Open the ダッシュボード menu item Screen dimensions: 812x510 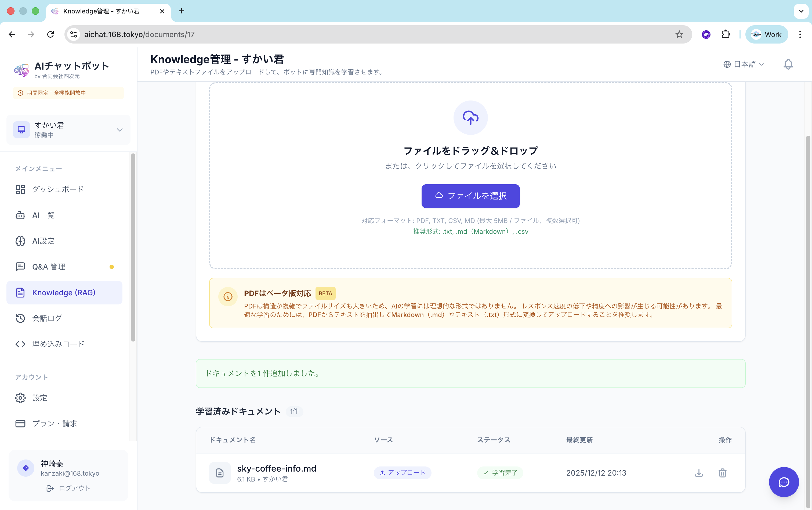[x=58, y=189]
